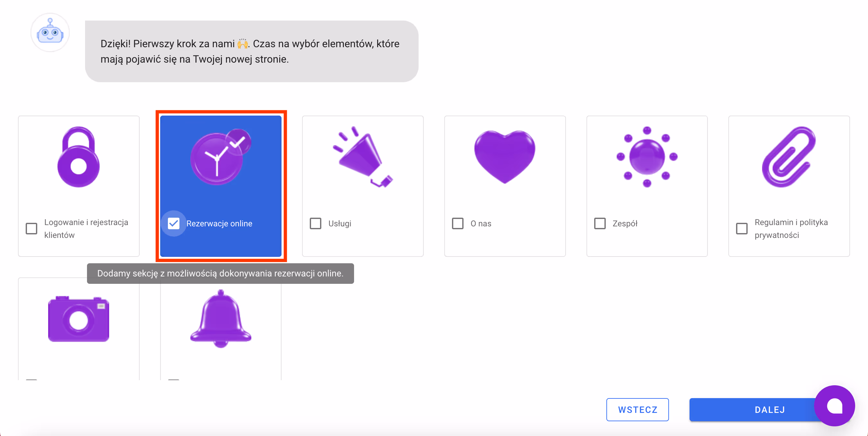
Task: Enable Logowanie i rejestracja klientów checkbox
Action: click(31, 229)
